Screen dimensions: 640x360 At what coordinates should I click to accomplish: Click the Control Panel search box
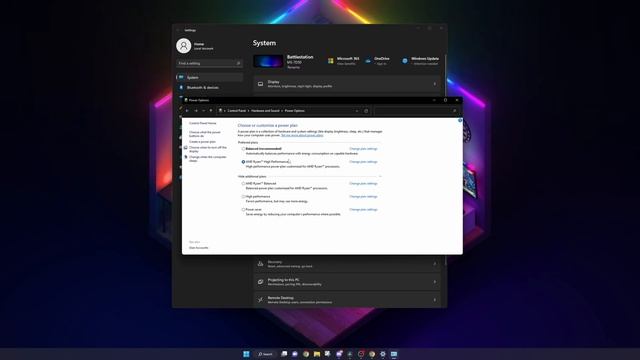coord(416,111)
